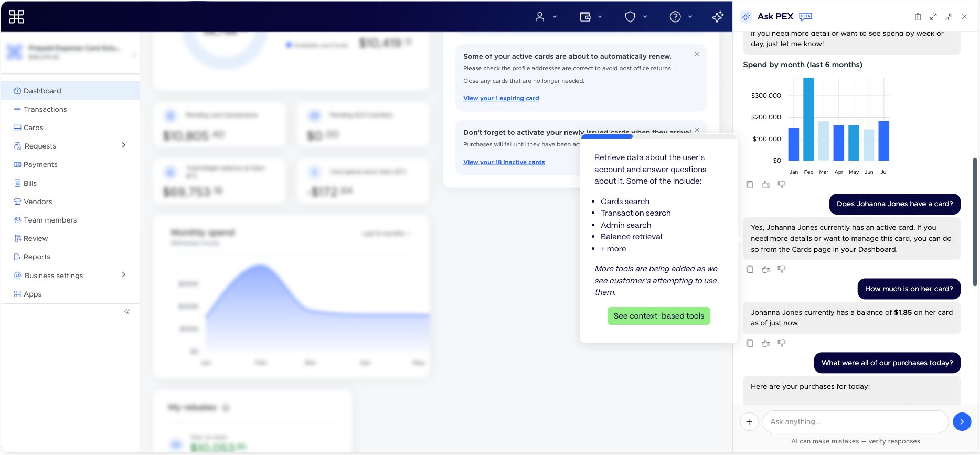980x455 pixels.
Task: Click View your 18 inactive cards link
Action: click(x=504, y=162)
